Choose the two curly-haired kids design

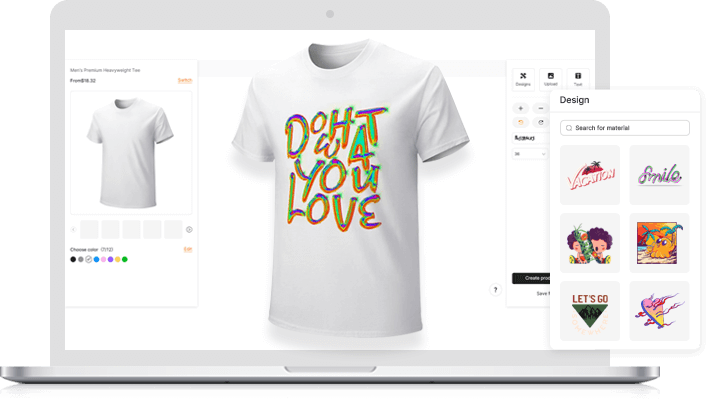click(x=590, y=243)
